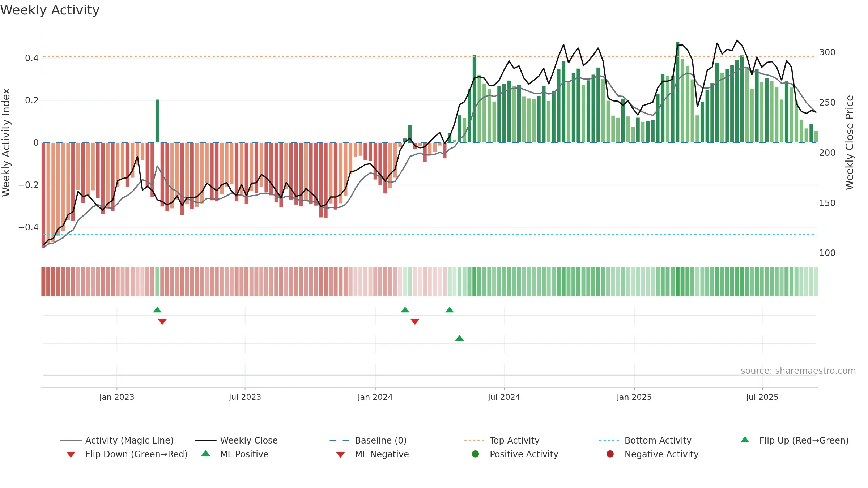Click the Weekly Close black line sample

[x=206, y=440]
